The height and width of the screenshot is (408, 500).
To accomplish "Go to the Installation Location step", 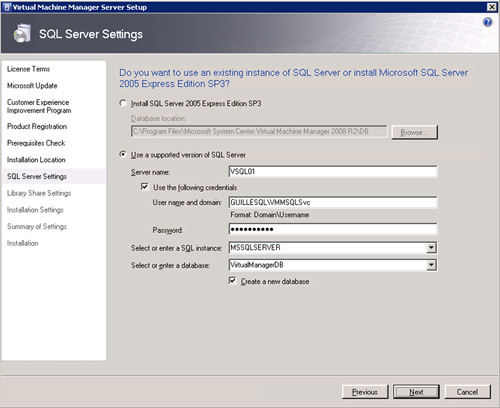I will 36,160.
